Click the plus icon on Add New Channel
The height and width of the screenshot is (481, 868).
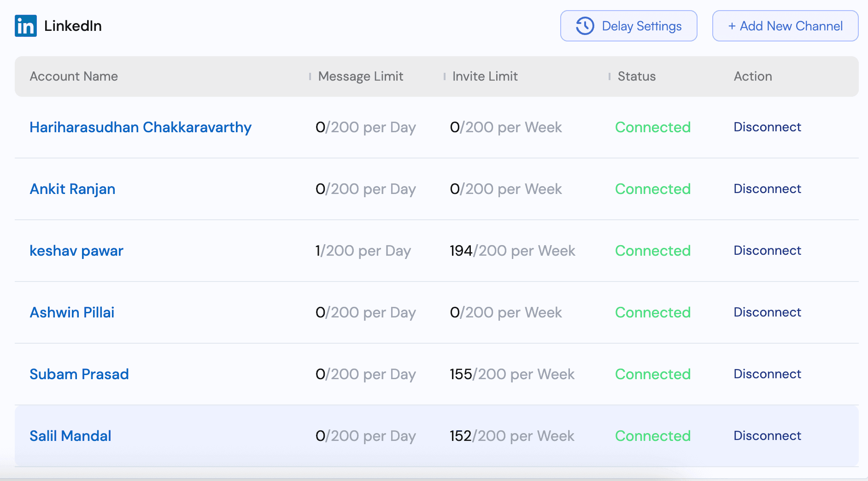click(733, 26)
